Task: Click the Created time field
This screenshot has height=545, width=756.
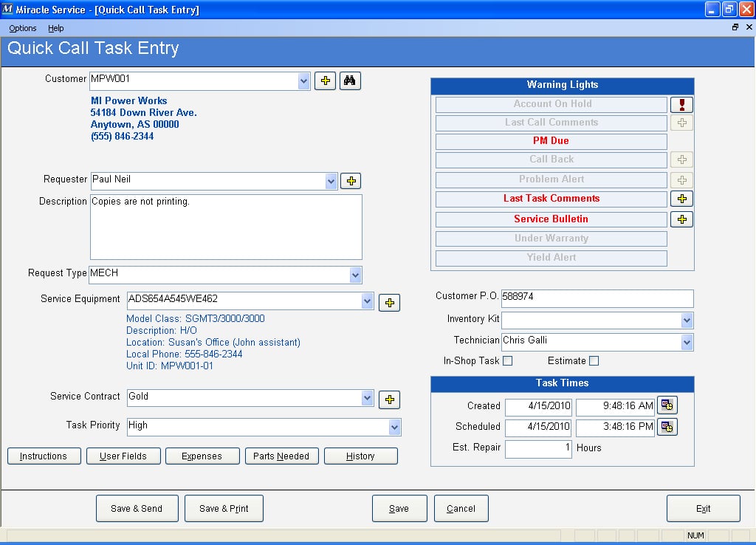Action: click(x=615, y=407)
